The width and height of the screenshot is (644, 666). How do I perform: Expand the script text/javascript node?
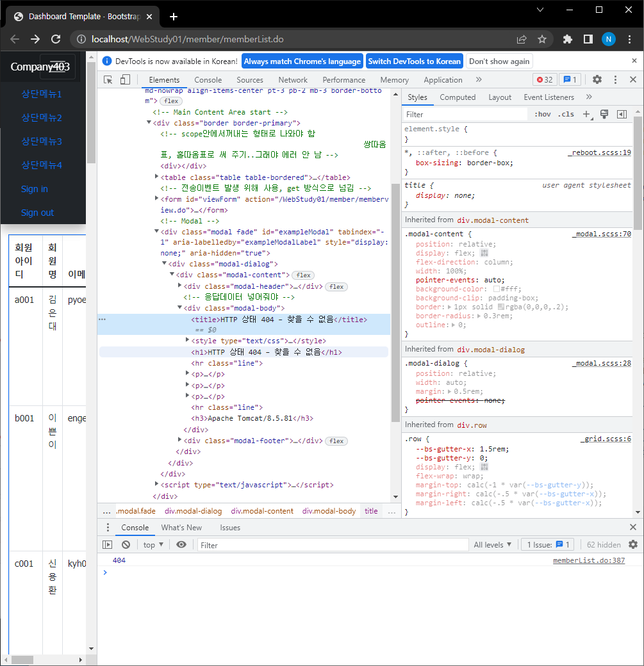click(156, 483)
